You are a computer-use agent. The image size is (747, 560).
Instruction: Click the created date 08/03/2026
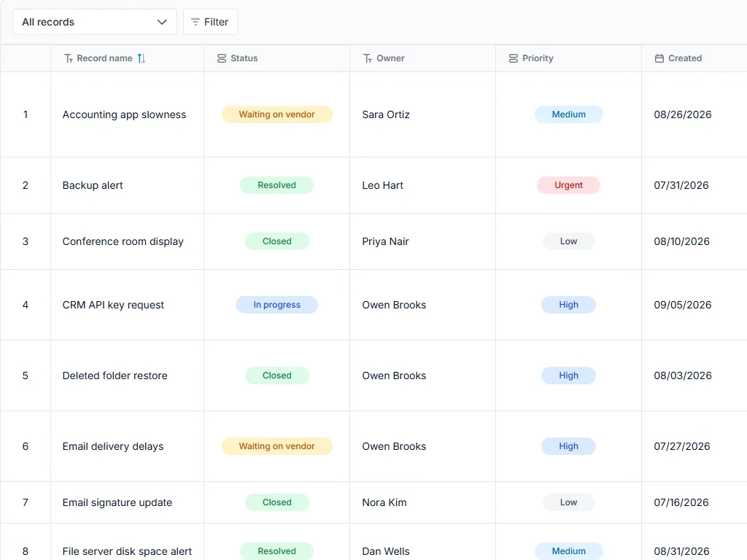point(683,376)
